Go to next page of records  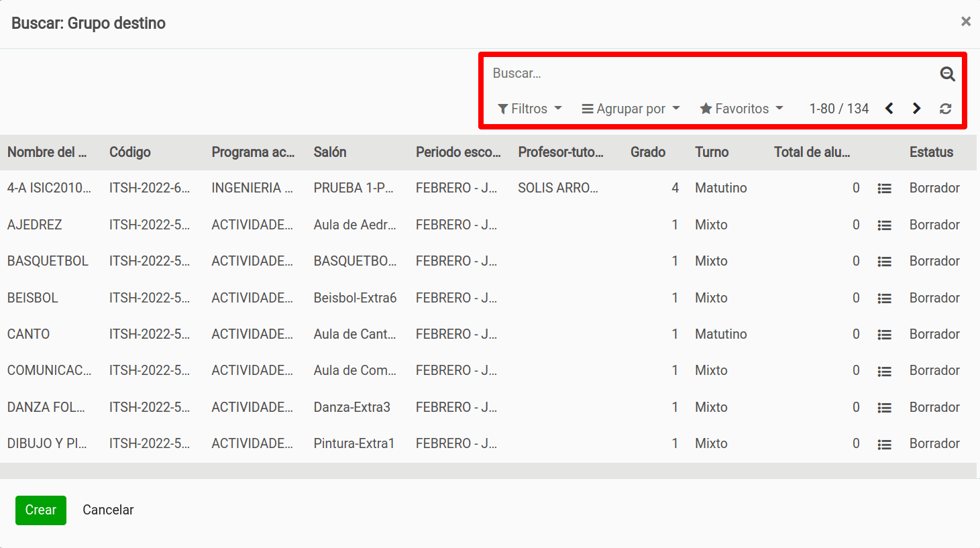click(916, 109)
